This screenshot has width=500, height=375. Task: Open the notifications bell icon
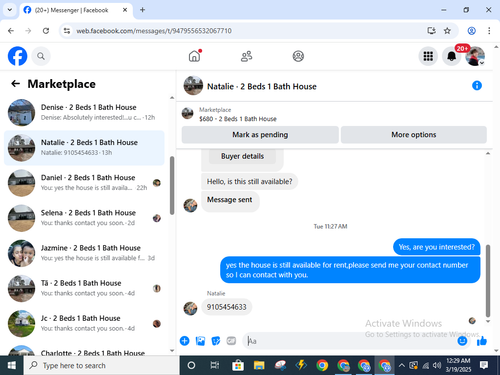(x=451, y=56)
